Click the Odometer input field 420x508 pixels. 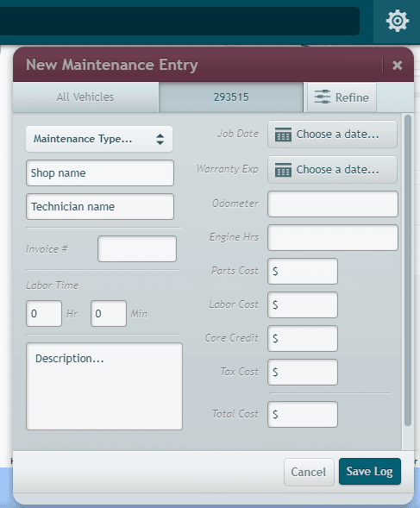pos(333,204)
